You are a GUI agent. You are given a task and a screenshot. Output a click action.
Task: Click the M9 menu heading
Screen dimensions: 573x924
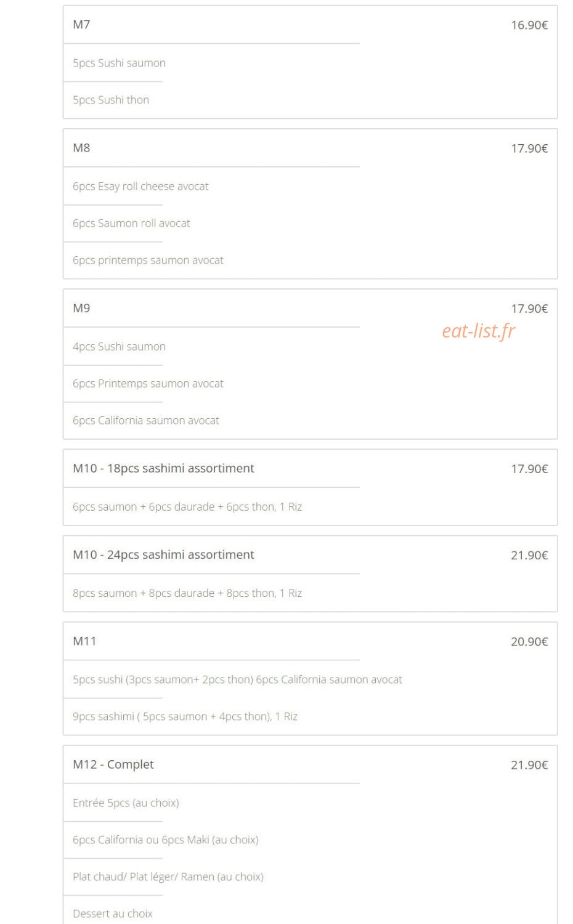pos(81,308)
